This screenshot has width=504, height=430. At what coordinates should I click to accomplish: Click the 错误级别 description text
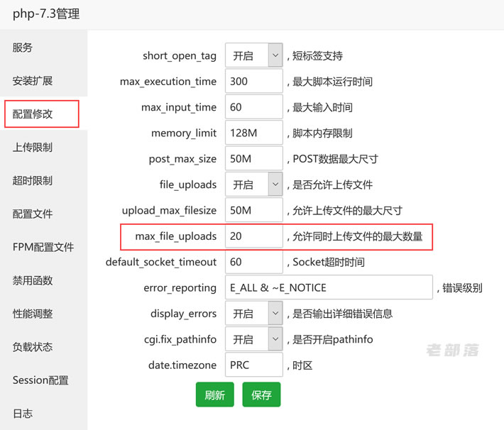pyautogui.click(x=462, y=288)
